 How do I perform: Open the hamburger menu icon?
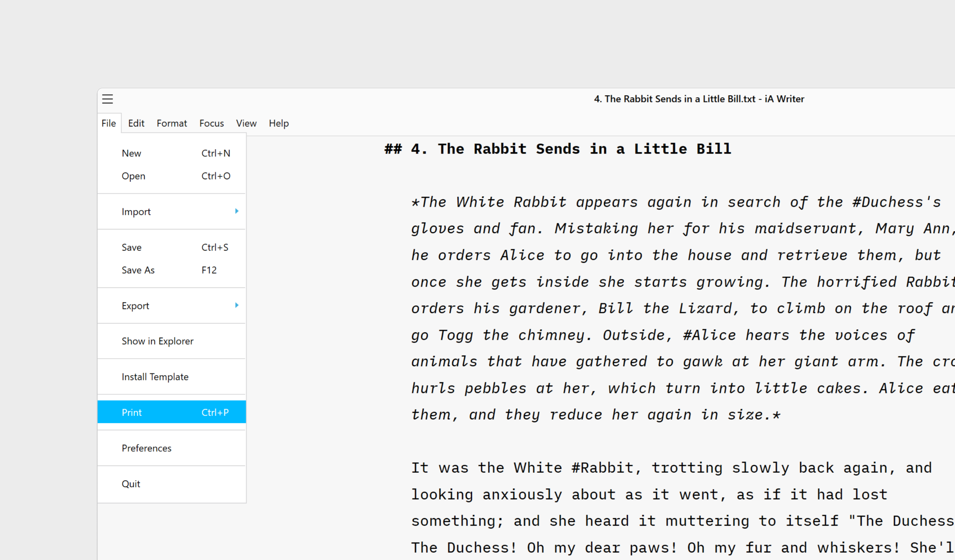point(108,99)
